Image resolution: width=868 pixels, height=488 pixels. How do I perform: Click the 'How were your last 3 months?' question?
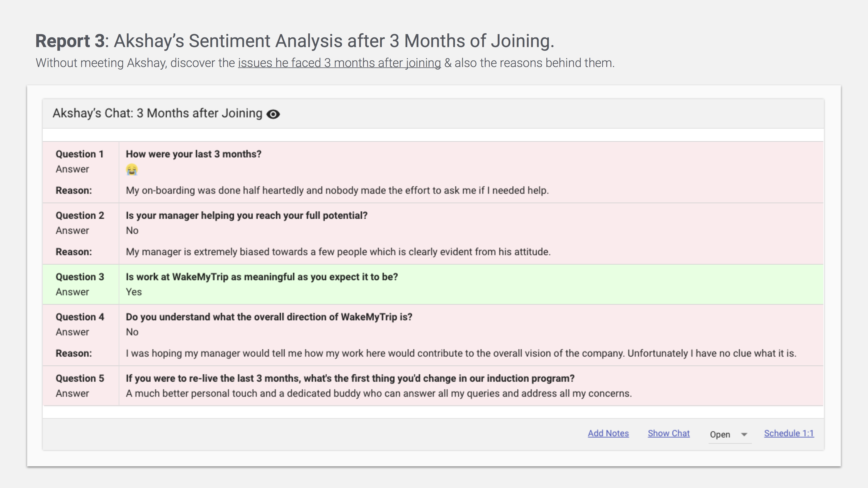193,154
